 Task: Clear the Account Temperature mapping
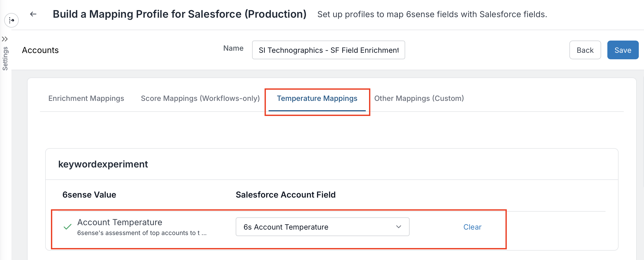coord(472,227)
